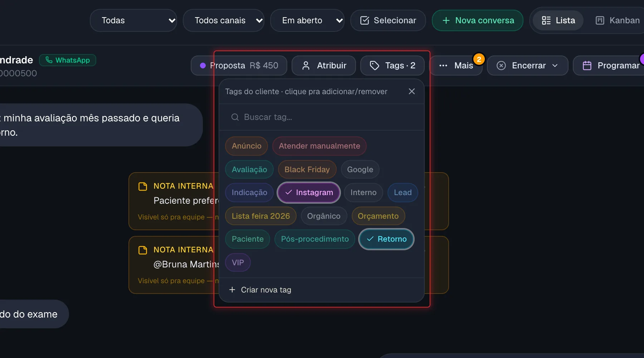Screen dimensions: 644x358
Task: Open the Todas filter dropdown
Action: click(x=133, y=20)
